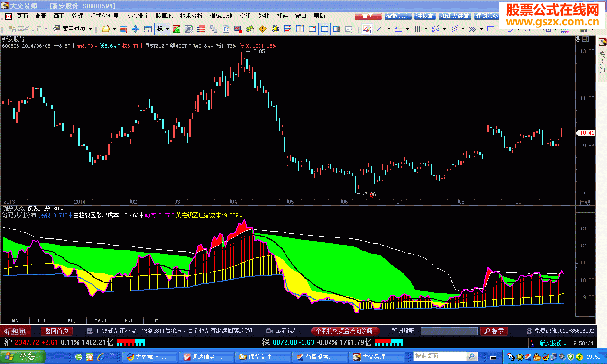This screenshot has height=364, width=607.
Task: Click the cascading windows toolbar icon
Action: point(213,28)
